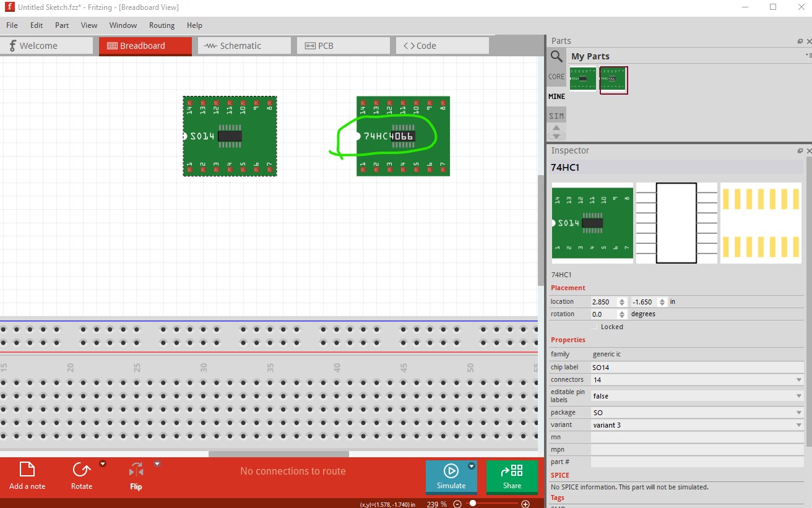Click the mn property field

698,437
